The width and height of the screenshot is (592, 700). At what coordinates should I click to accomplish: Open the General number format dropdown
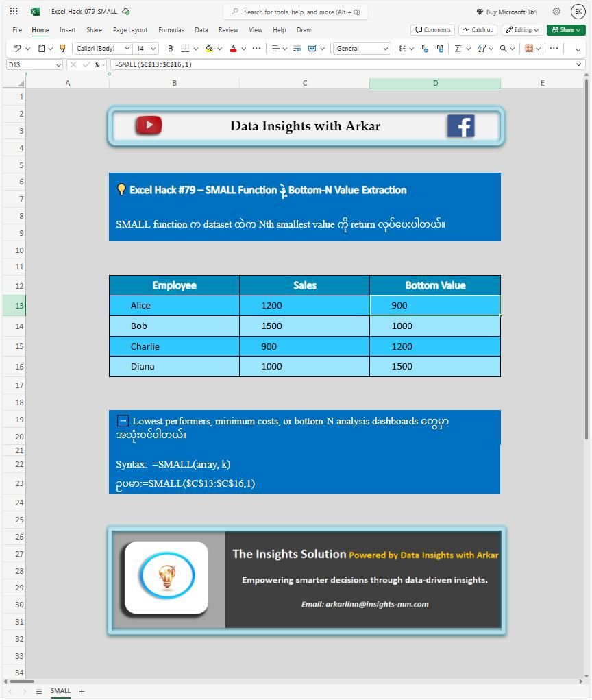click(362, 48)
